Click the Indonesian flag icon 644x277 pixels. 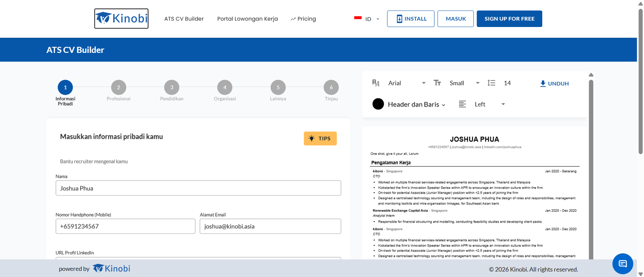point(358,18)
